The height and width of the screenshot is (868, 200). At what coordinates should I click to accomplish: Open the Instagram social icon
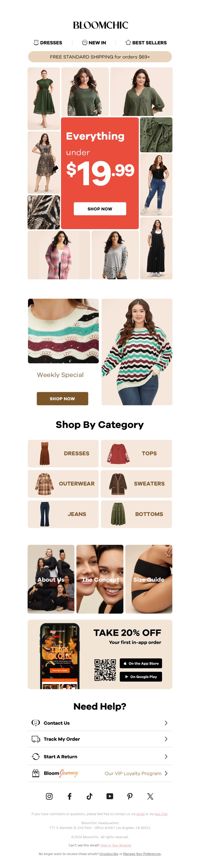pyautogui.click(x=49, y=796)
